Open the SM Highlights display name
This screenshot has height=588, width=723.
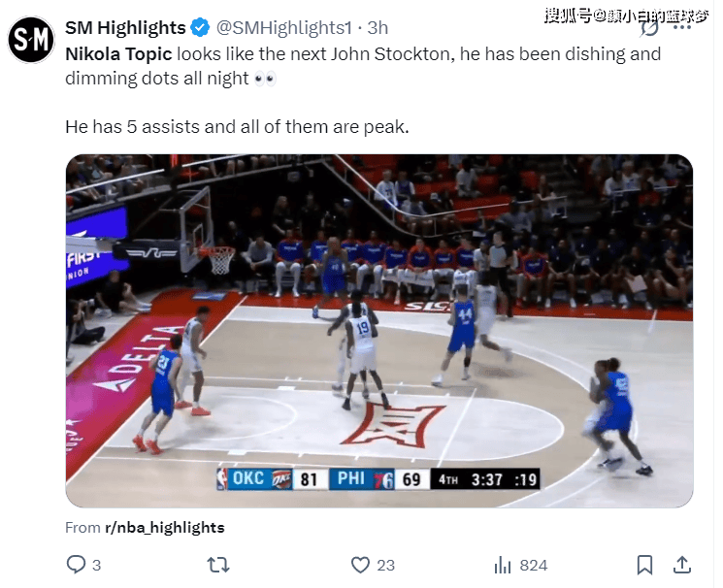pyautogui.click(x=125, y=28)
